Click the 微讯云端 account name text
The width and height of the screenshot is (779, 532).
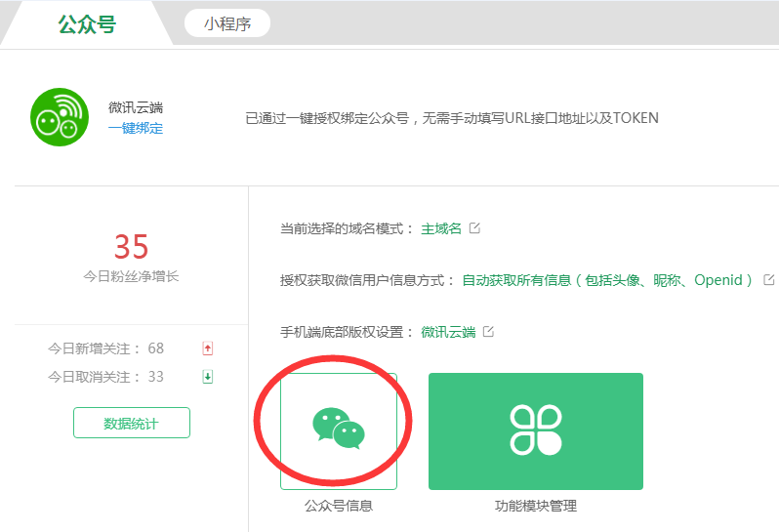coord(136,107)
